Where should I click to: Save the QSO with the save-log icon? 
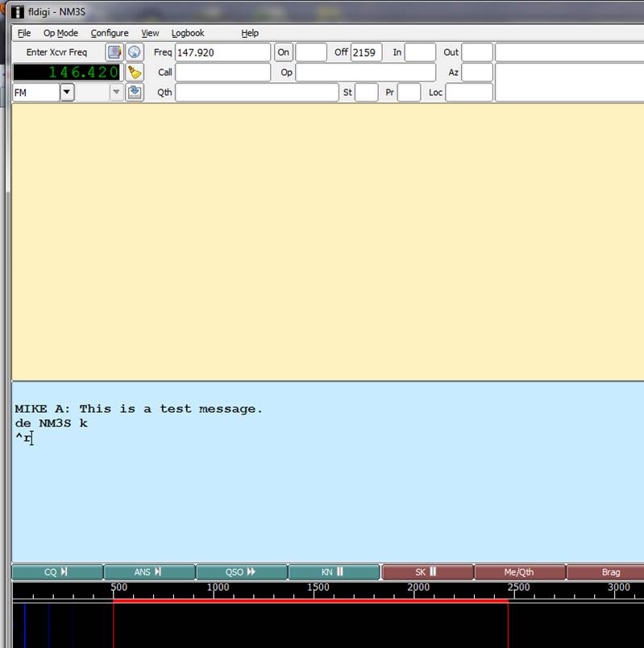pos(134,93)
